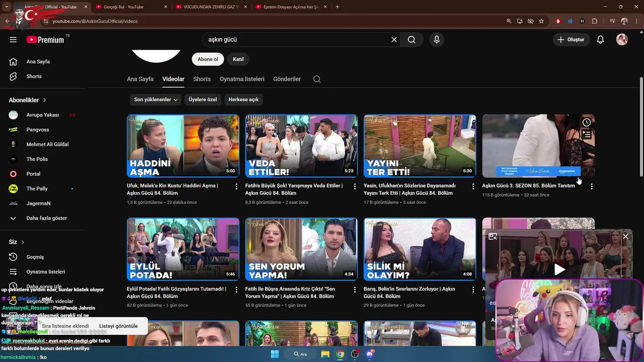
Task: Open options for 'Yayını Terk Etti' video
Action: [473, 187]
